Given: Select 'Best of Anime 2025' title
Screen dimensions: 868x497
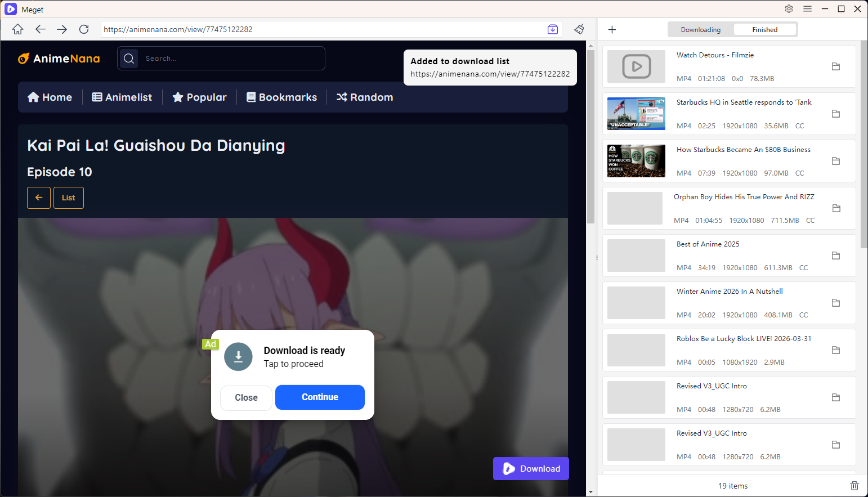Looking at the screenshot, I should point(708,244).
